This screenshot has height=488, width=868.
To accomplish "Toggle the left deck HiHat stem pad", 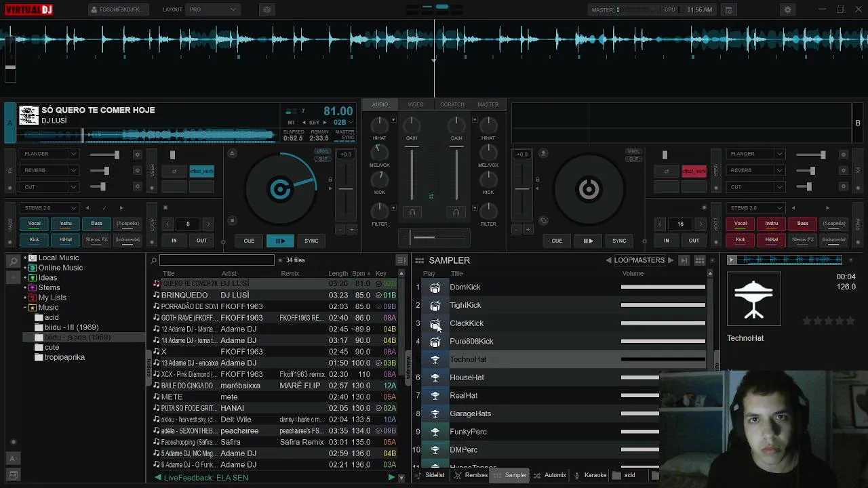I will point(65,240).
